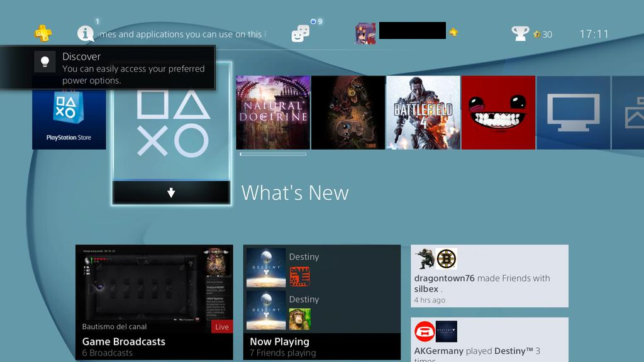Open the TV & Video monitor tile

574,112
